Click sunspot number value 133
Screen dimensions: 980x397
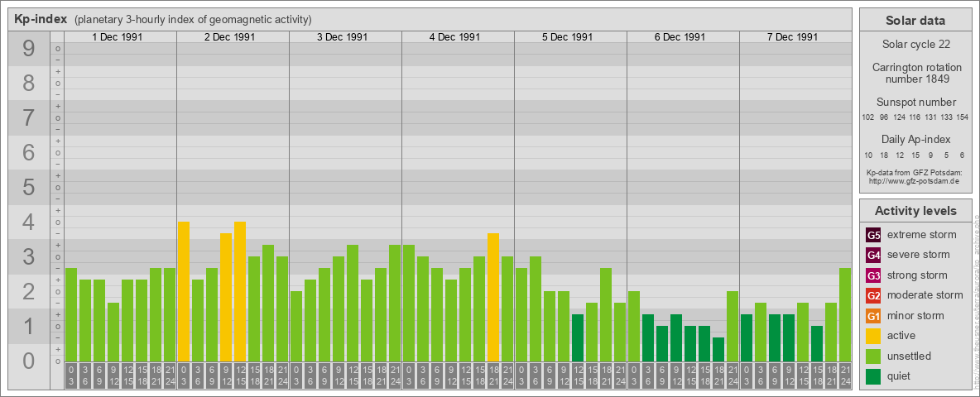click(x=947, y=117)
